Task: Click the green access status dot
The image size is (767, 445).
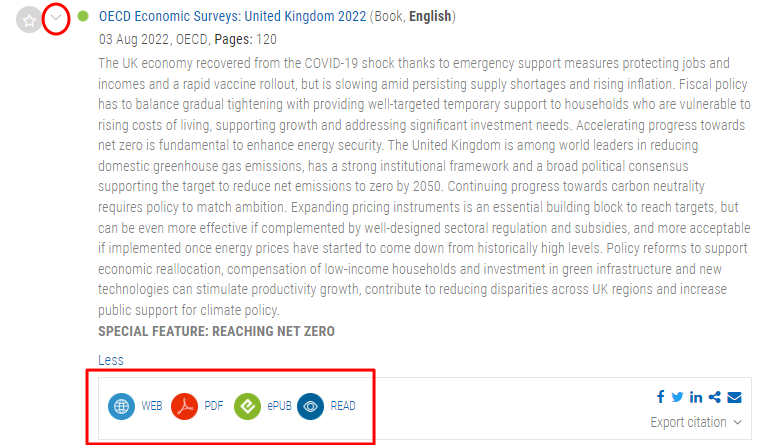Action: coord(83,16)
